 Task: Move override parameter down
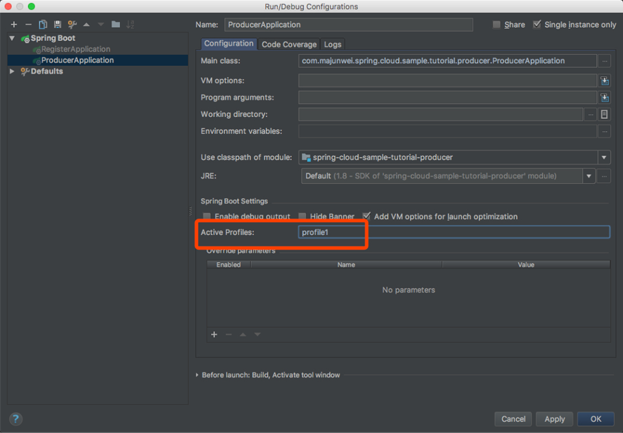click(x=257, y=334)
